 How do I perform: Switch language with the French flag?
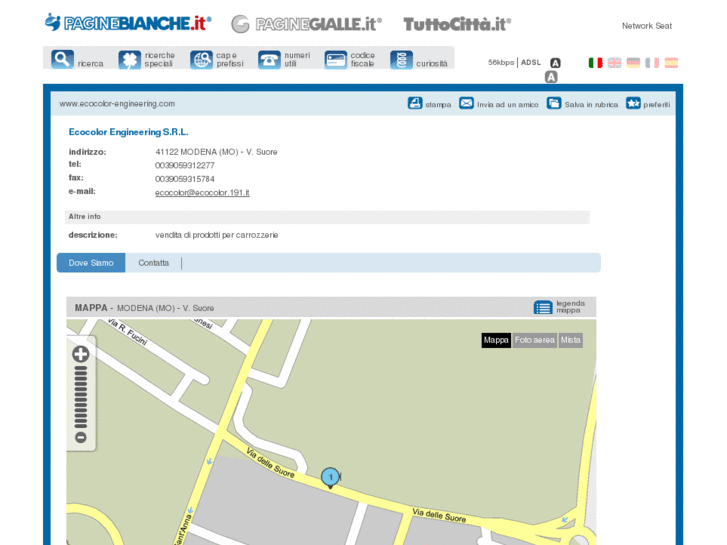(x=652, y=63)
